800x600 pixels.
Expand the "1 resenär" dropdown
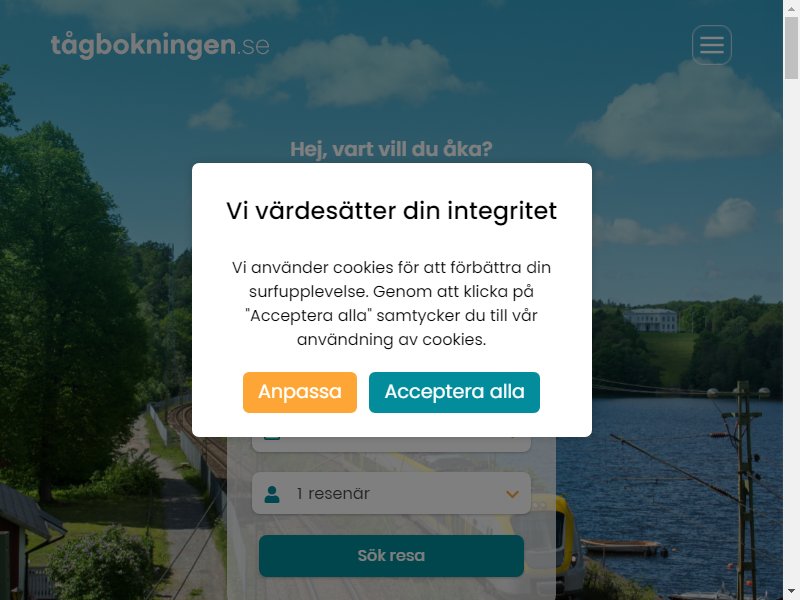point(391,493)
